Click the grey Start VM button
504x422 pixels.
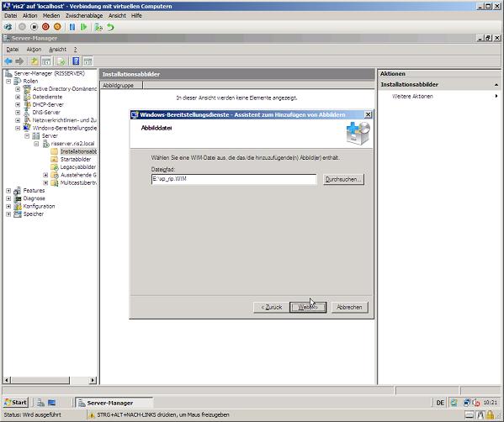[22, 27]
